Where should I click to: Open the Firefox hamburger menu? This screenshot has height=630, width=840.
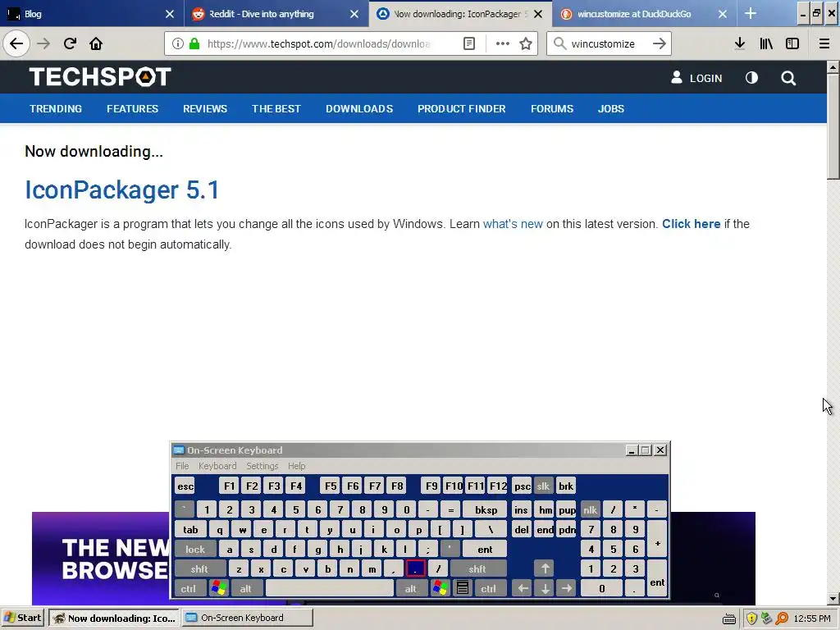(x=824, y=43)
